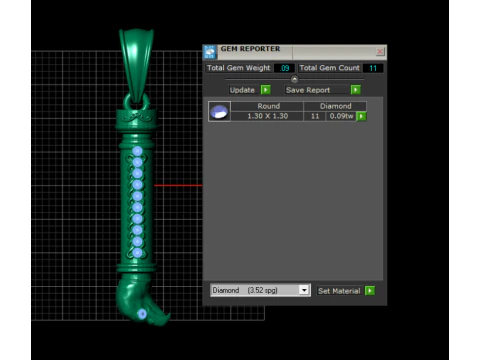Screen dimensions: 480x360
Task: Select the gem on the claw end
Action: click(x=142, y=314)
